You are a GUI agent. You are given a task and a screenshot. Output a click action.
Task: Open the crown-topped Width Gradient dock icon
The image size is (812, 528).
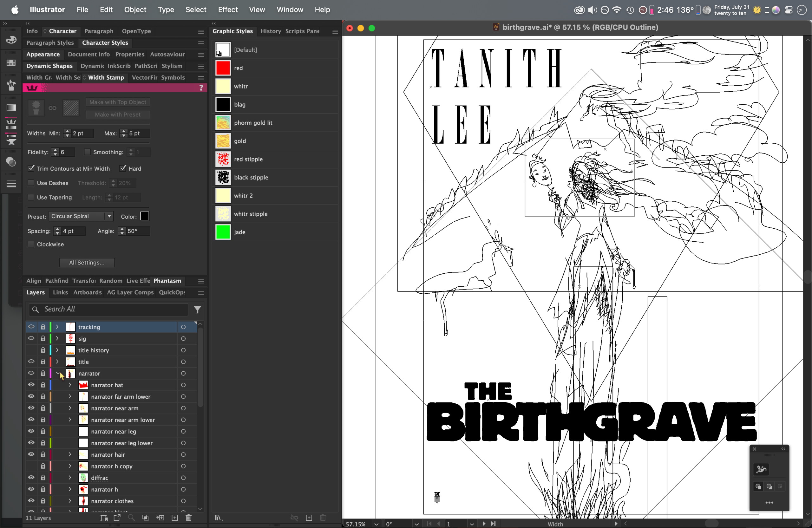(11, 124)
